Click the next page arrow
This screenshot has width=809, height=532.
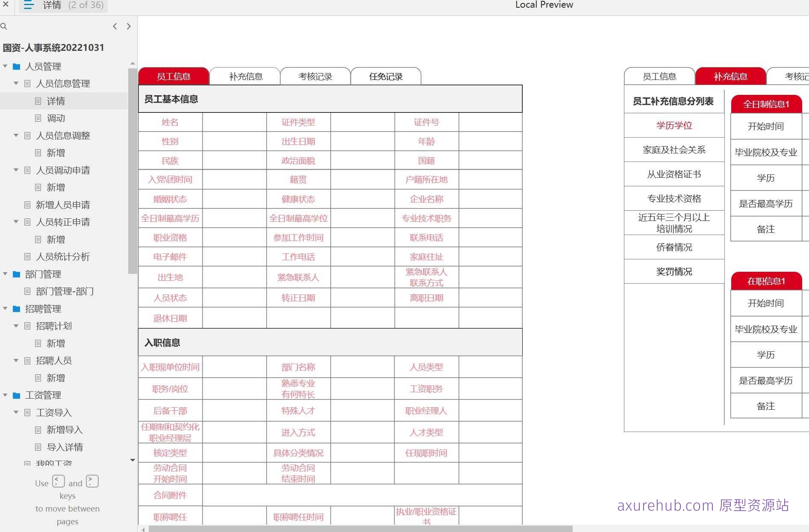(x=129, y=26)
